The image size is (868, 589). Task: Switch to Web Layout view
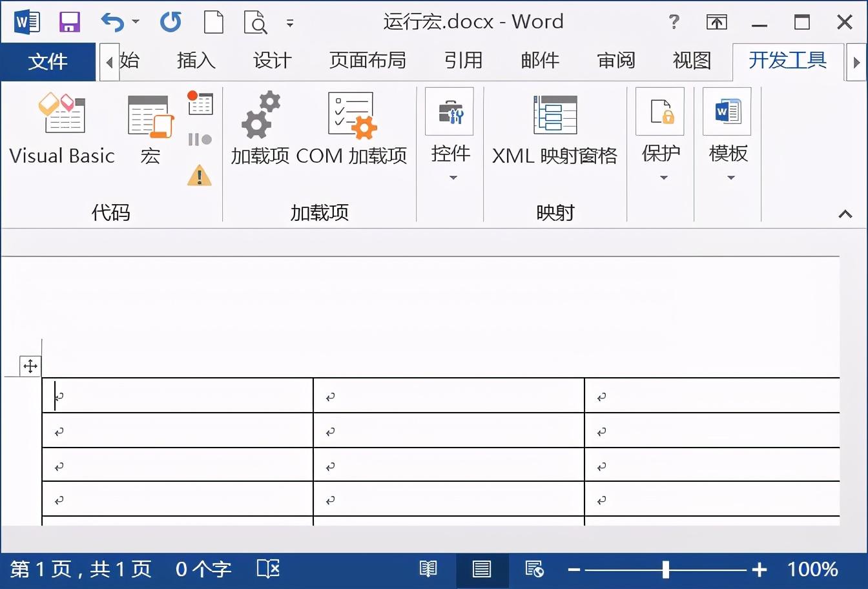[x=535, y=569]
